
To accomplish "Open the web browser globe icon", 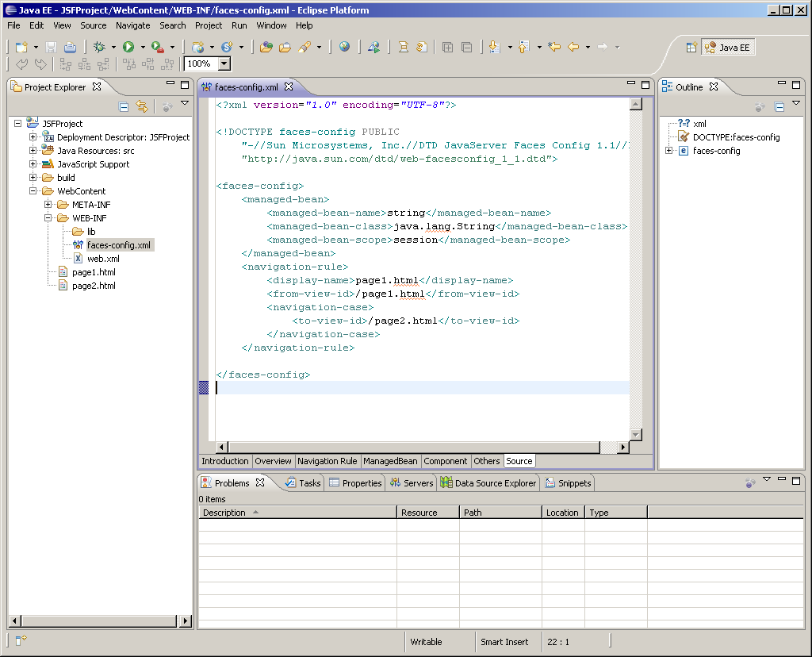I will point(344,47).
